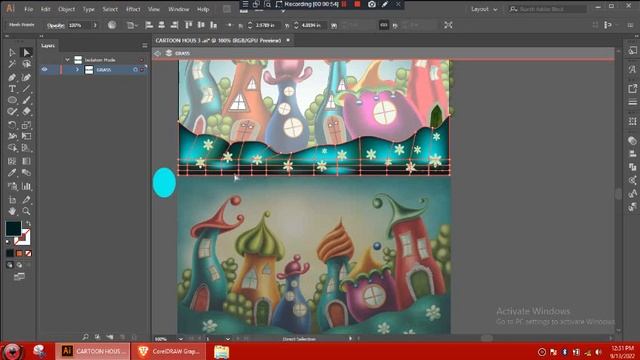Image resolution: width=640 pixels, height=360 pixels.
Task: Select the Line Segment tool
Action: (27, 89)
